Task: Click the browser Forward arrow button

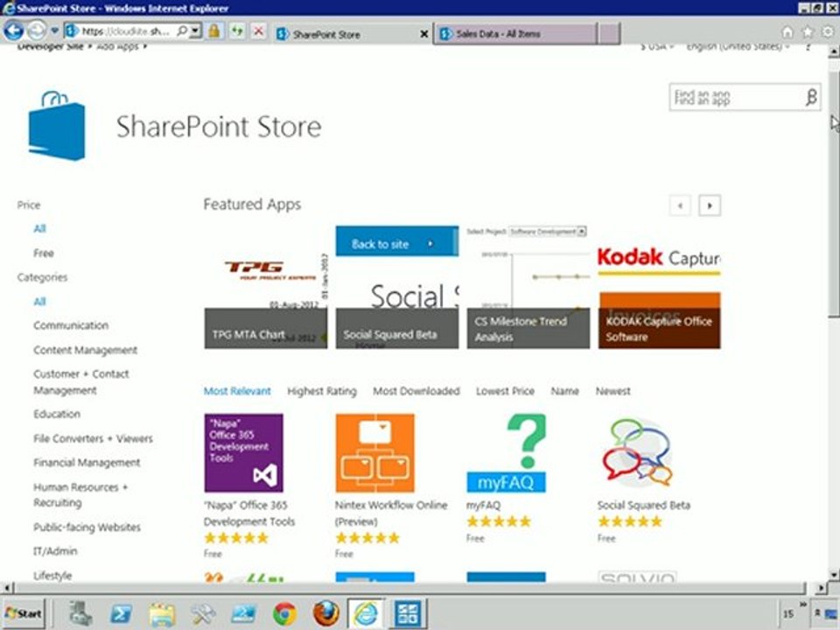Action: 37,31
